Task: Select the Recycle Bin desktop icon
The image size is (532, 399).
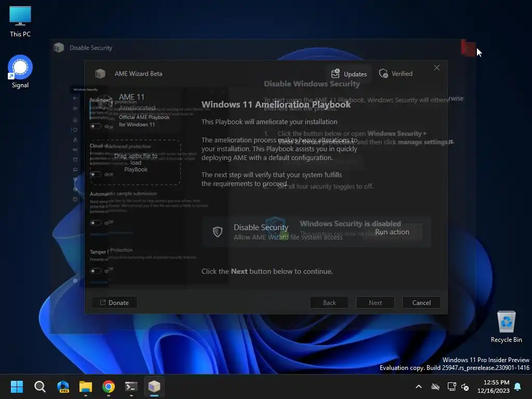Action: click(x=506, y=327)
